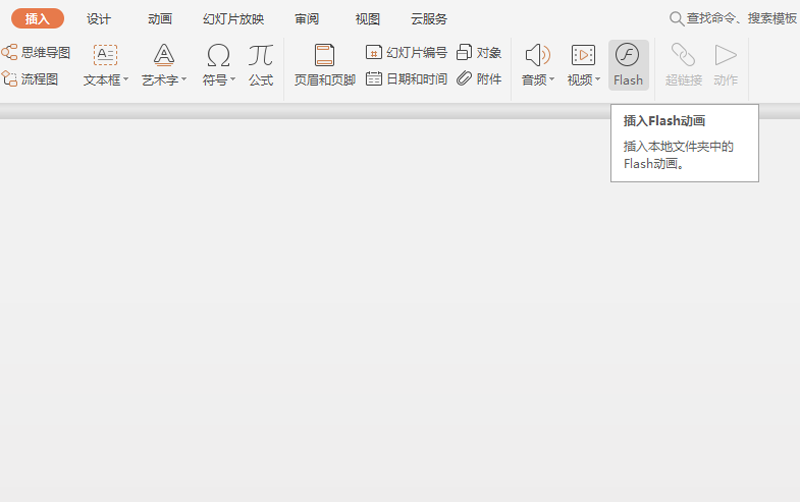Switch to the Design (设计) tab
This screenshot has height=502, width=800.
pos(98,19)
